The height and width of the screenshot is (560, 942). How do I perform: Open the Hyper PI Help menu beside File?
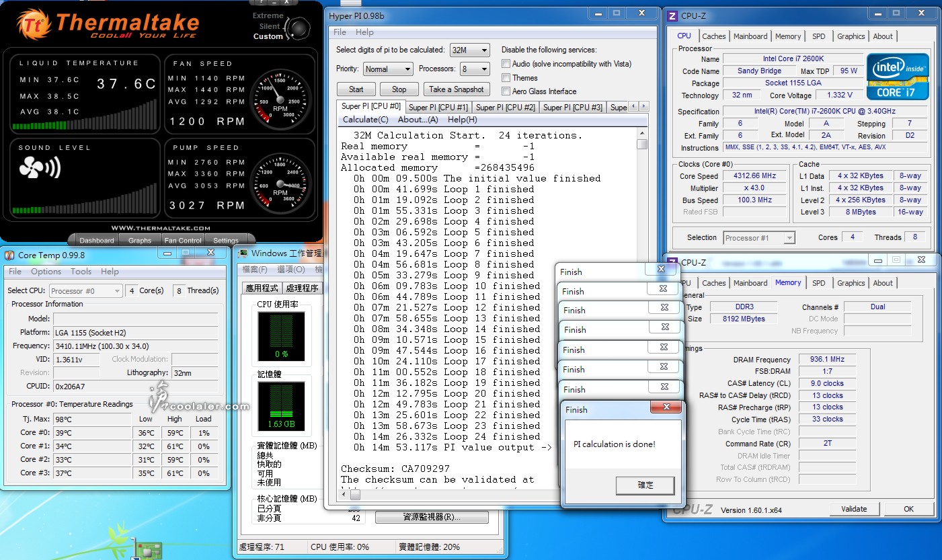[x=364, y=32]
